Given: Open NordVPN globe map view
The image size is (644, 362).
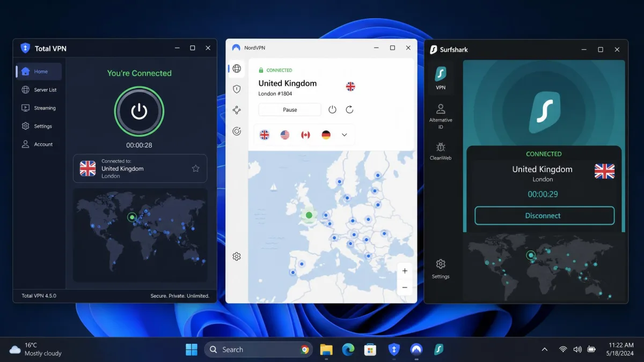Looking at the screenshot, I should tap(237, 69).
